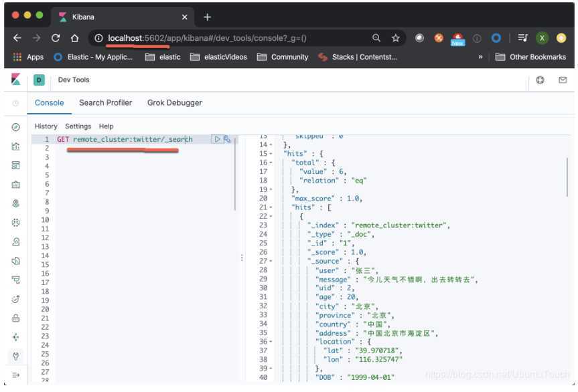Open the Maps app in sidebar
Viewport: 578px width, 392px height.
click(x=16, y=203)
